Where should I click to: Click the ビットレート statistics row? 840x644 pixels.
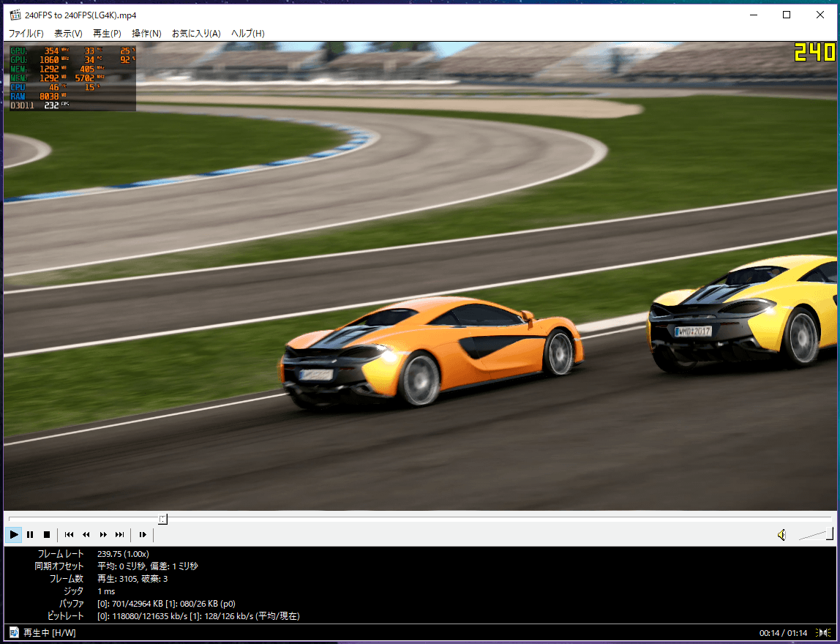click(173, 617)
